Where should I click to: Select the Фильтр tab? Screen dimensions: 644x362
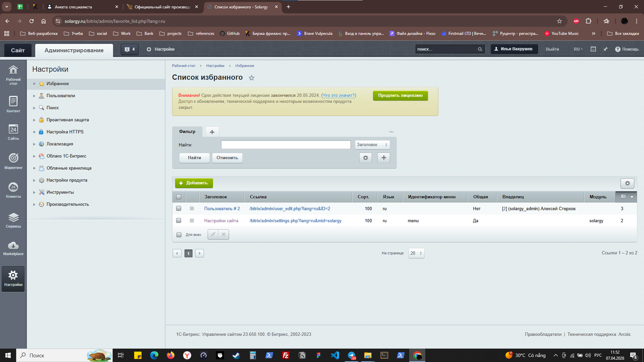coord(187,132)
